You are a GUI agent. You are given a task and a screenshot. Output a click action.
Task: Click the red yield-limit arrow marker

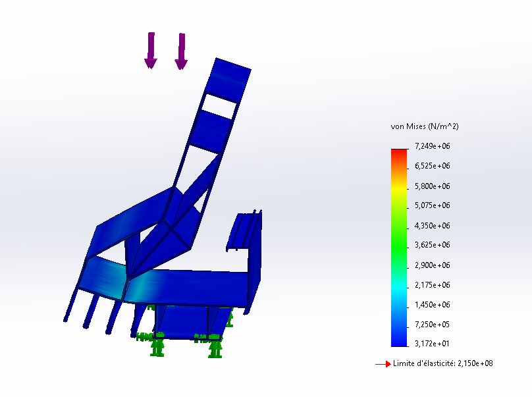click(x=383, y=364)
